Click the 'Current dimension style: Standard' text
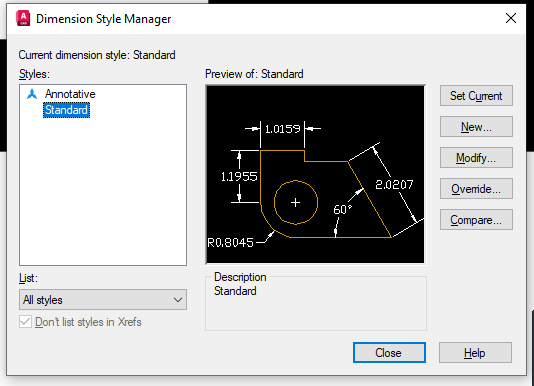 (97, 55)
